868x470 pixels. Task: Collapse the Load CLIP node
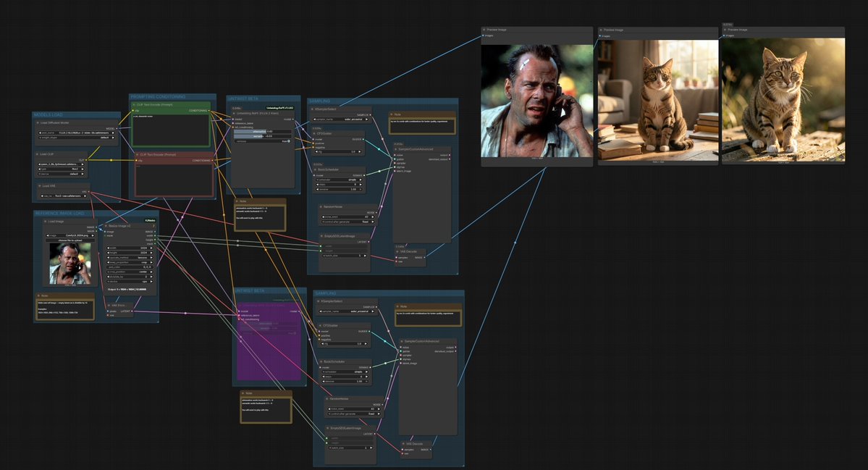tap(37, 154)
